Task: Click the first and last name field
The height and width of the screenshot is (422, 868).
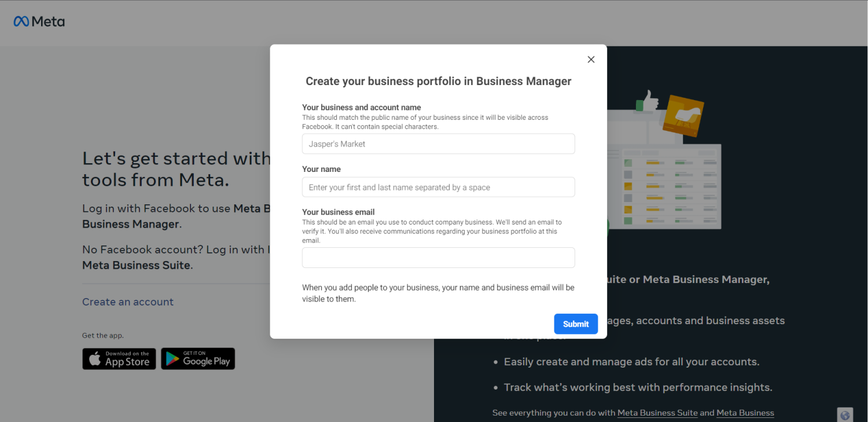Action: click(438, 187)
